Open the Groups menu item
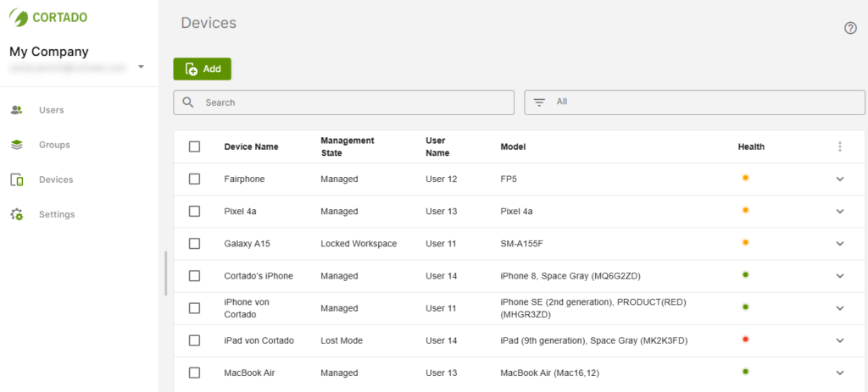The height and width of the screenshot is (392, 868). [x=54, y=145]
